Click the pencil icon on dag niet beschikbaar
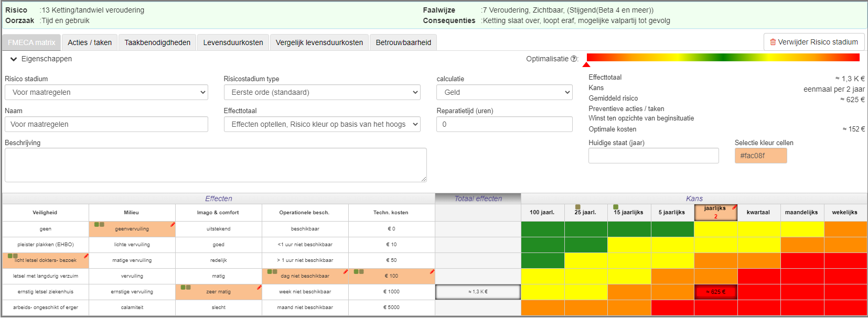This screenshot has height=319, width=868. click(346, 272)
